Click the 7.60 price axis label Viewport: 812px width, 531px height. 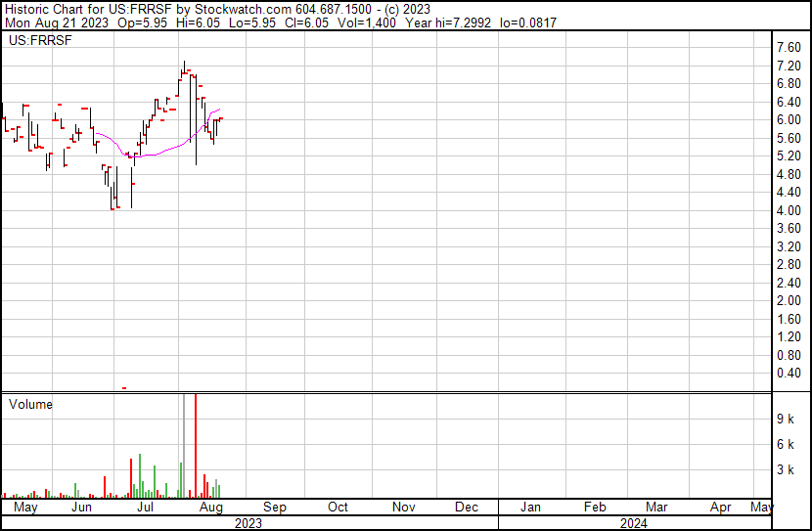[789, 48]
